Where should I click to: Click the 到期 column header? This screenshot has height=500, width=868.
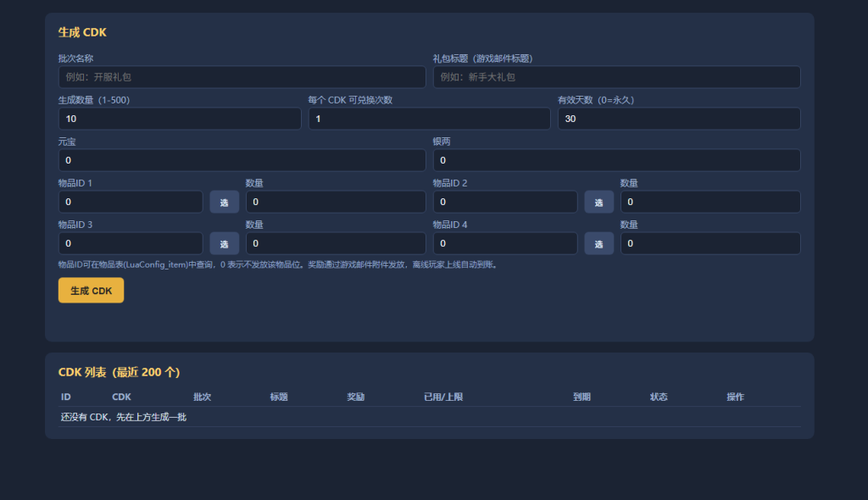click(x=581, y=397)
